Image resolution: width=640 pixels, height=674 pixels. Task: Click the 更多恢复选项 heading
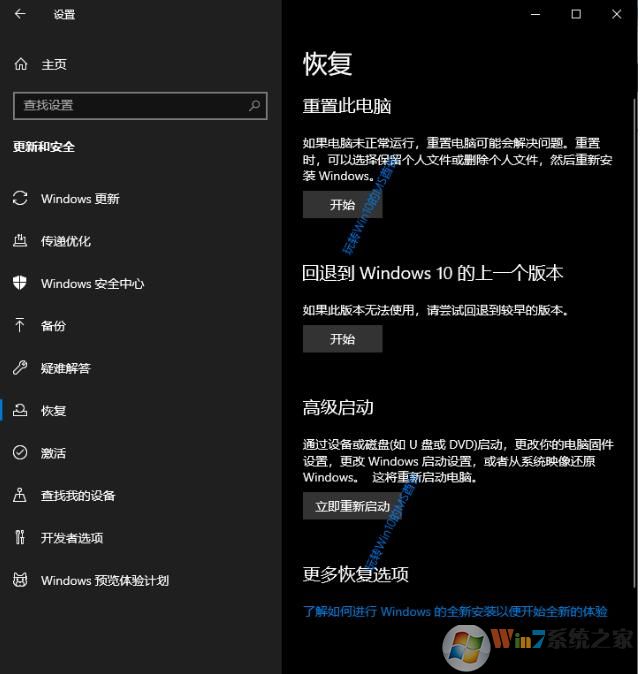point(356,574)
